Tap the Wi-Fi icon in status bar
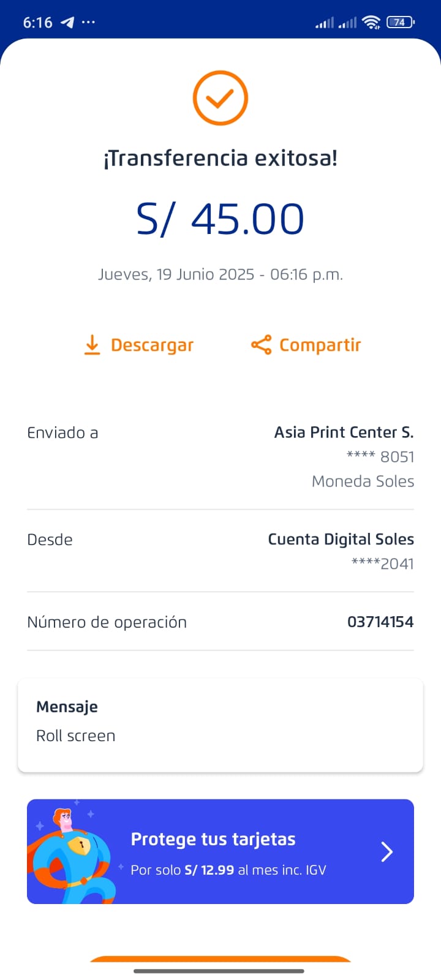The height and width of the screenshot is (980, 441). pos(371,23)
